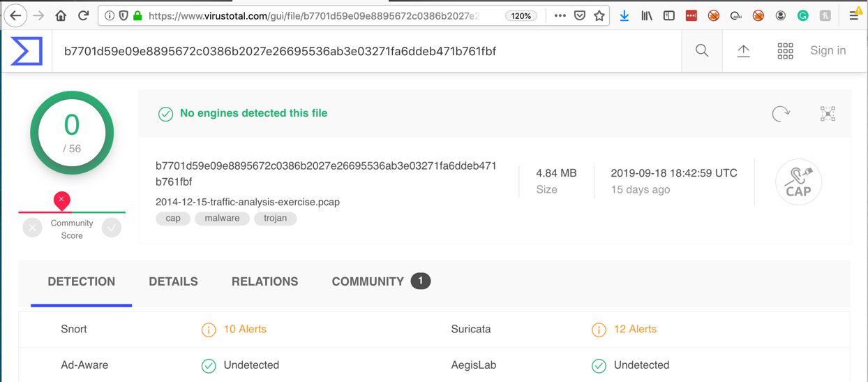Click the browser downloads arrow icon
Screen dimensions: 868x382
click(x=624, y=15)
